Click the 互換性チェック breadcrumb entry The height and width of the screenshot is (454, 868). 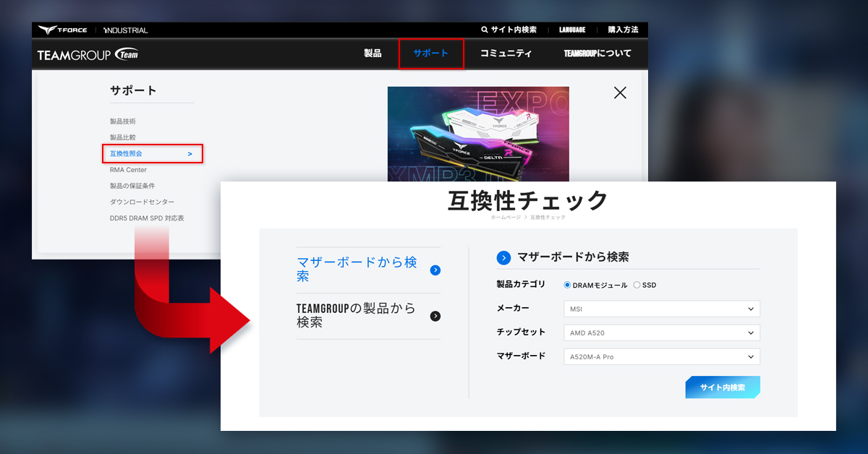click(x=548, y=217)
